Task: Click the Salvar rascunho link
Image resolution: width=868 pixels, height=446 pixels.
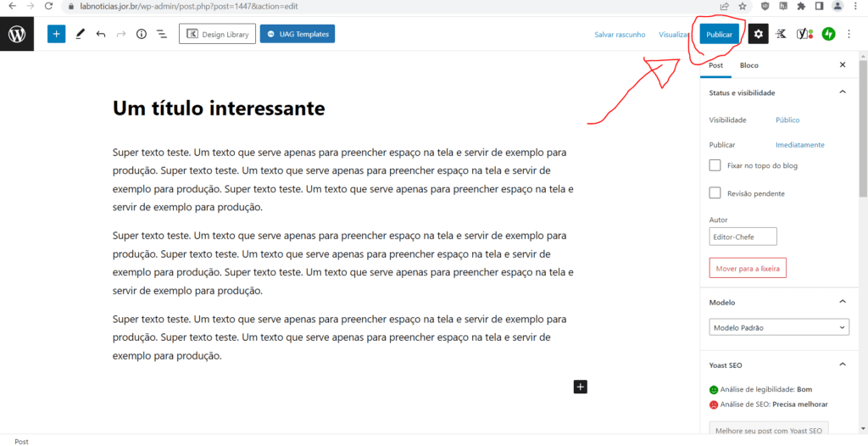Action: 620,35
